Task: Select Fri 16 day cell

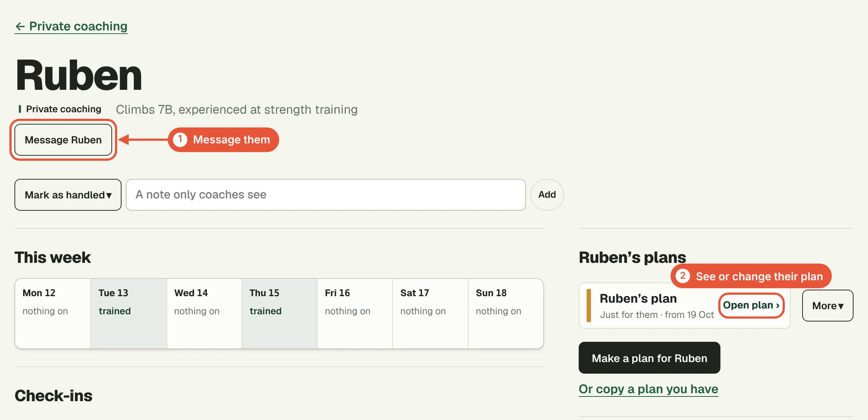Action: click(355, 314)
